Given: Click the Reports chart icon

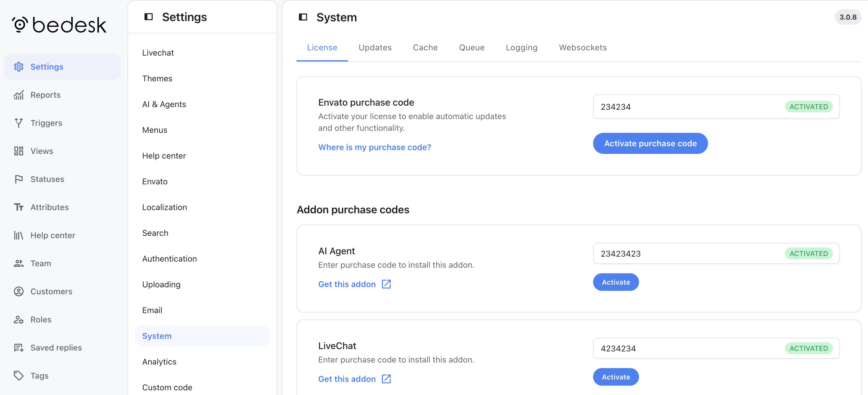Looking at the screenshot, I should point(18,95).
